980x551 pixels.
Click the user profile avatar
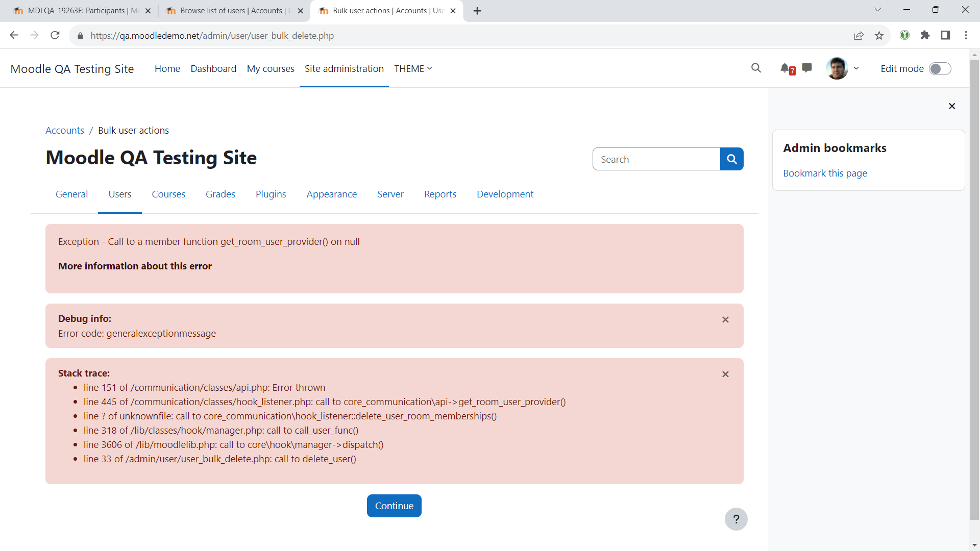point(837,68)
